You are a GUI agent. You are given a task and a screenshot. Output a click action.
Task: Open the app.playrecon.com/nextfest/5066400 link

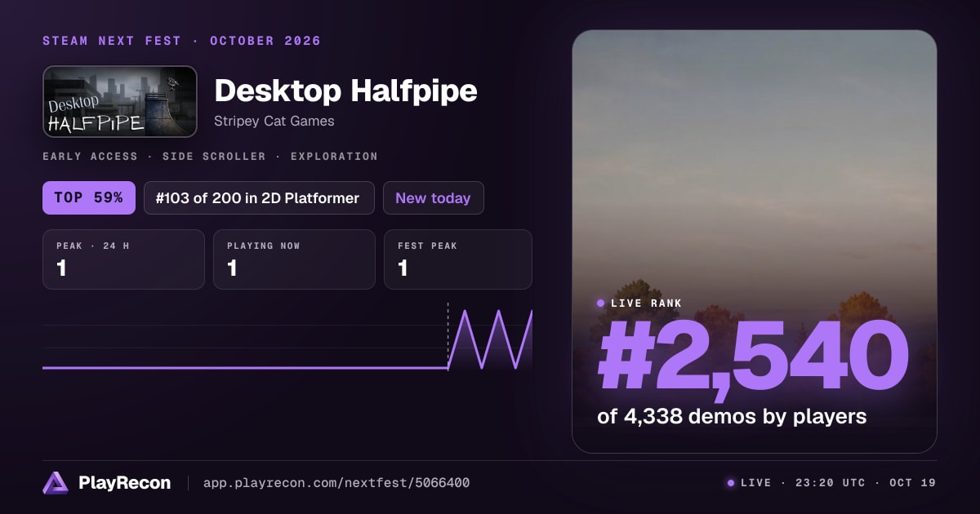336,483
